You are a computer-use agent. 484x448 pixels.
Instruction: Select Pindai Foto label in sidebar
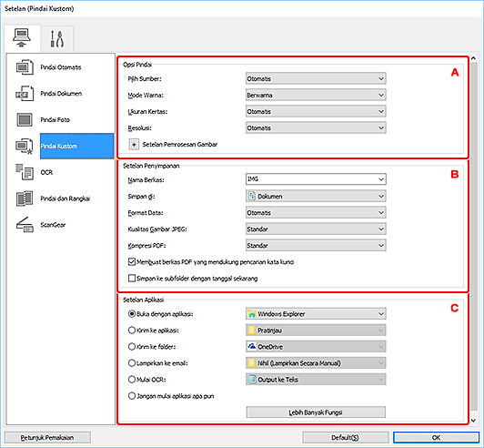coord(55,120)
